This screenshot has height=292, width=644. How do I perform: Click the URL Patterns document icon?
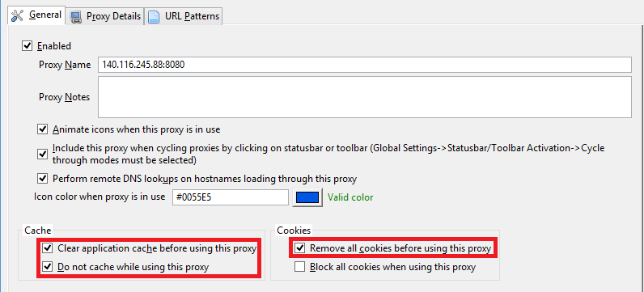tap(154, 16)
